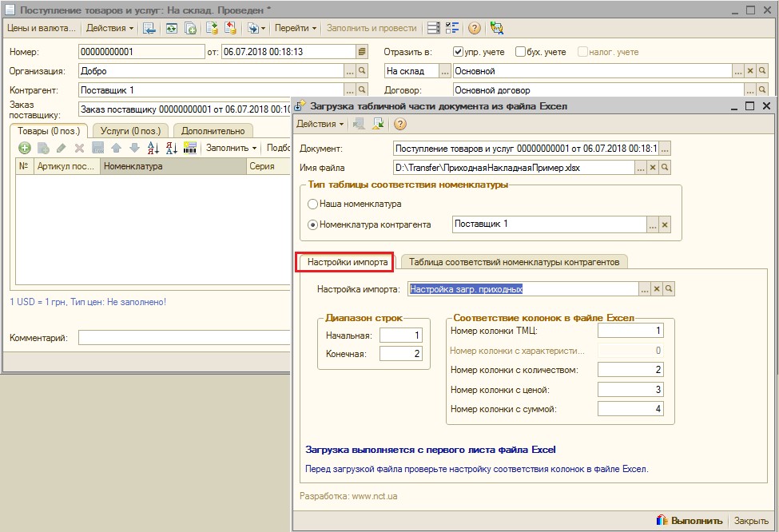Click the Выполнить button
This screenshot has width=779, height=532.
coord(690,521)
